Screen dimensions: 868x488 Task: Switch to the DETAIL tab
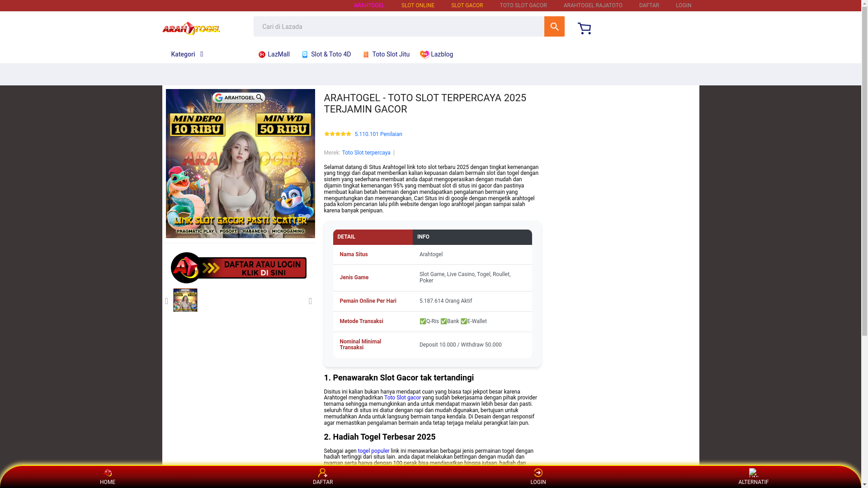pyautogui.click(x=373, y=237)
